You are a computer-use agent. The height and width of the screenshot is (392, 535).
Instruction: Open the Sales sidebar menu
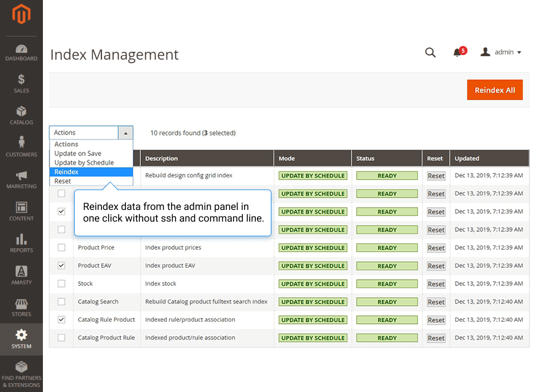(x=21, y=84)
